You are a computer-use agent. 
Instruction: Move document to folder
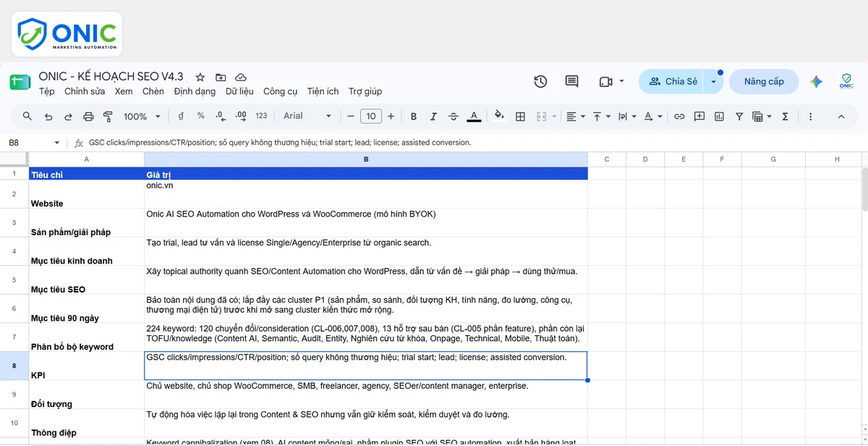point(221,77)
